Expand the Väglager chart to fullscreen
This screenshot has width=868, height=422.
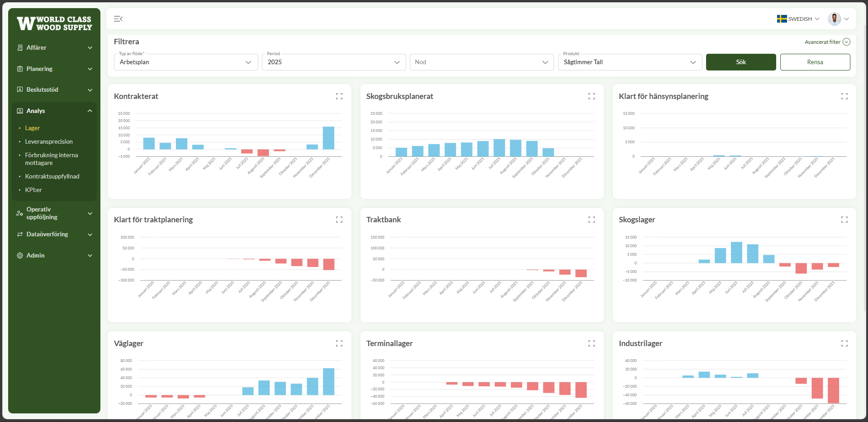click(339, 343)
